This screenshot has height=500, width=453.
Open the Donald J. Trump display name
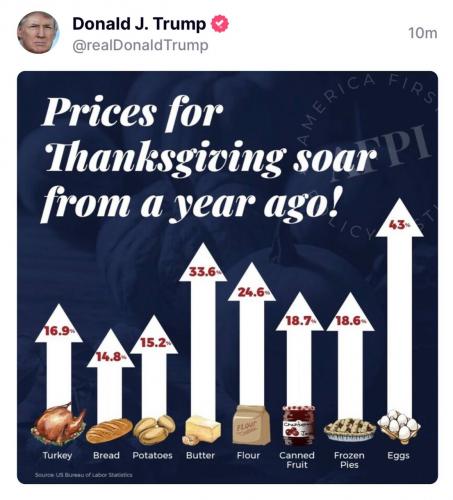pos(139,24)
